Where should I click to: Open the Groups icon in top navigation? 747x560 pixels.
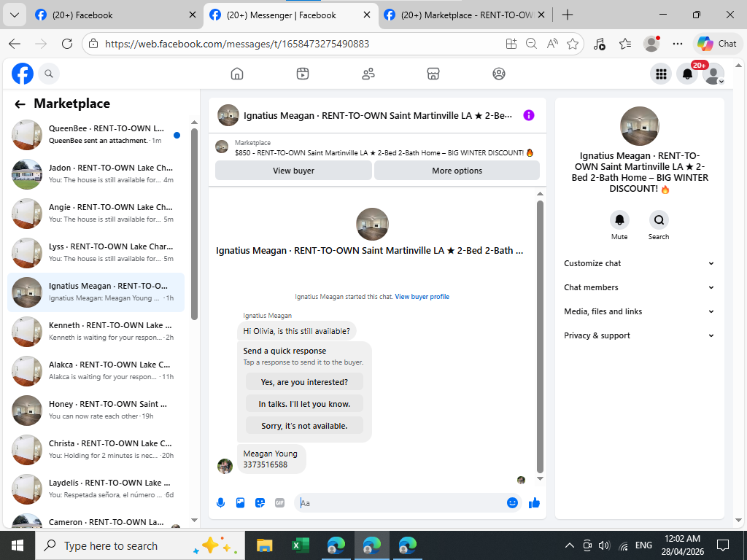click(499, 74)
